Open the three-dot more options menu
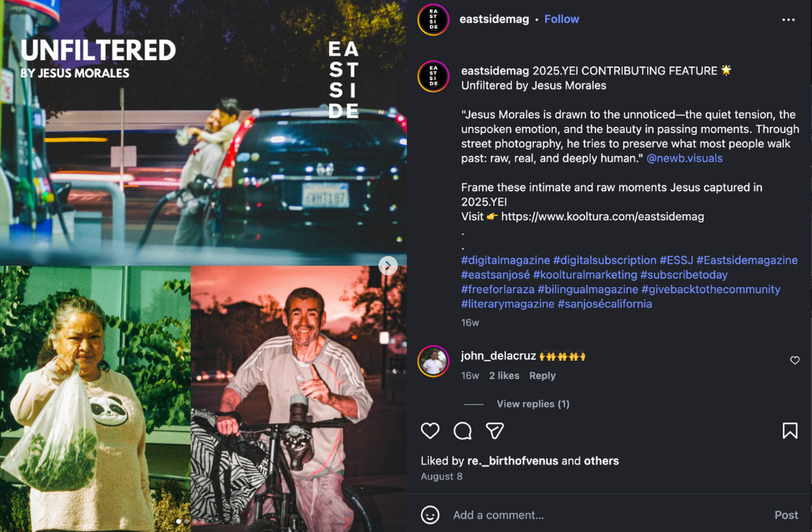 click(788, 20)
